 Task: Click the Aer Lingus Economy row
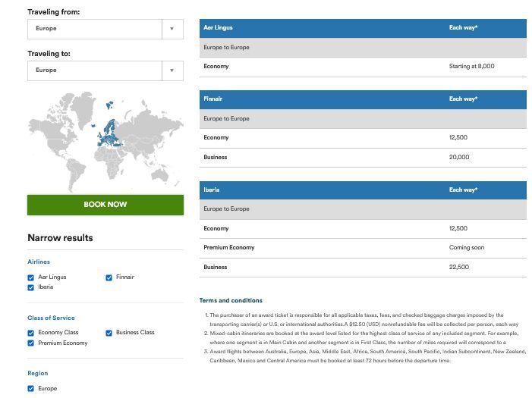click(363, 67)
